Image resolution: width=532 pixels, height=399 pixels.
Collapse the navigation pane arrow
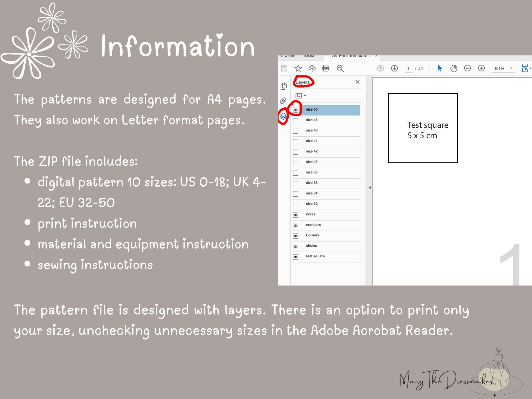click(370, 188)
